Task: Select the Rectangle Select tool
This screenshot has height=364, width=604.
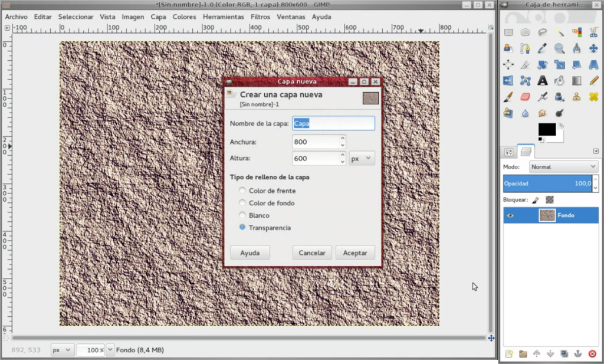Action: click(x=508, y=32)
